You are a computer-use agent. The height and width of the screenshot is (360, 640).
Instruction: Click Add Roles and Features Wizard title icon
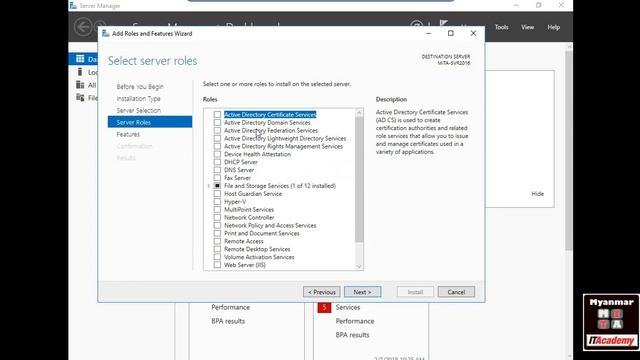coord(106,33)
